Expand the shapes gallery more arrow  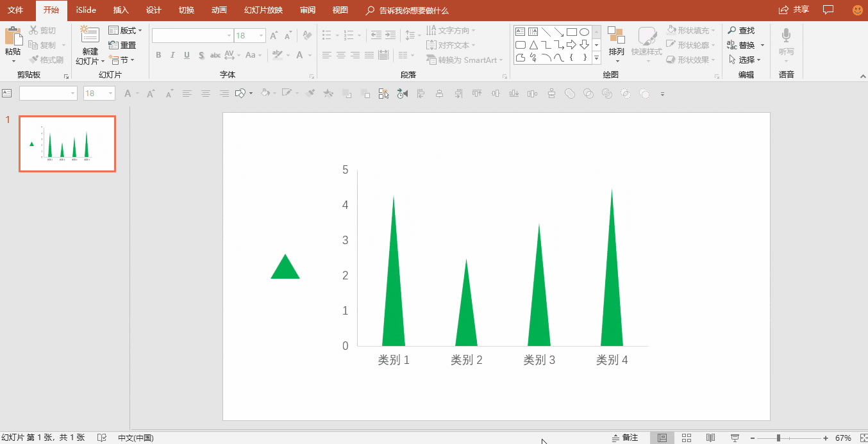tap(596, 58)
